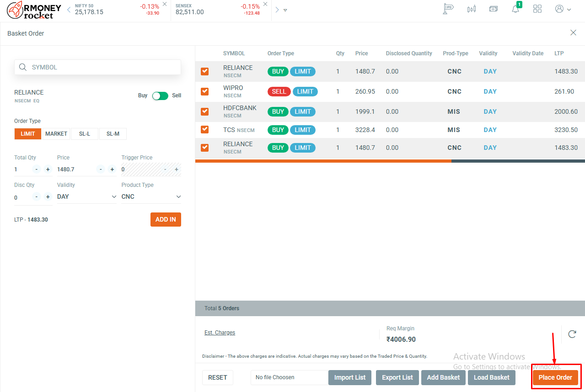This screenshot has height=392, width=585.
Task: Click the price 260.95 cell
Action: click(x=365, y=91)
